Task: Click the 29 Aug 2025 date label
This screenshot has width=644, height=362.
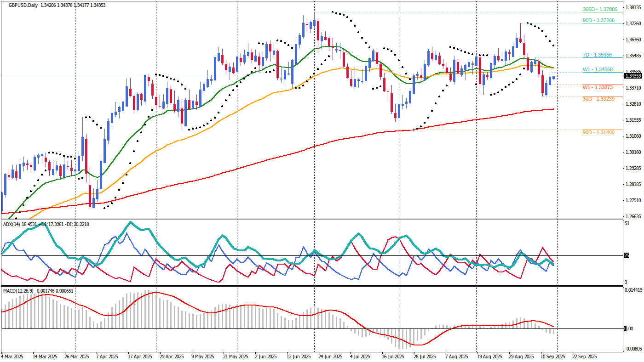Action: coord(521,356)
